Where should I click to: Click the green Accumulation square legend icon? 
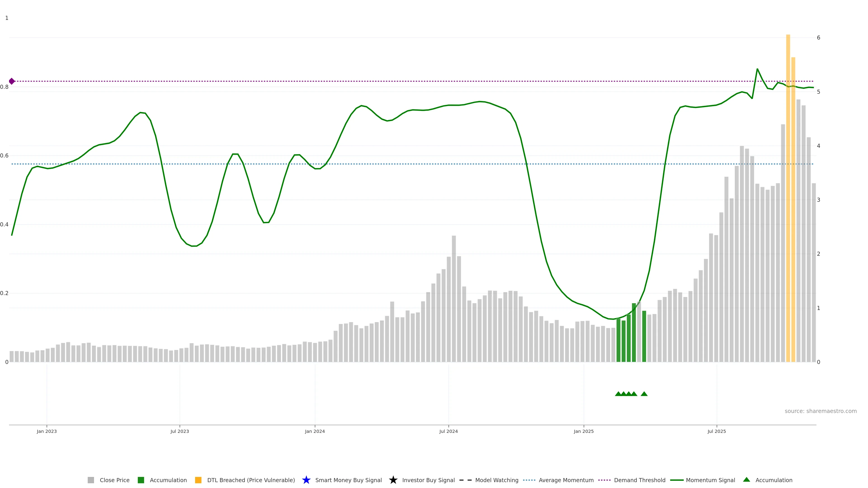pyautogui.click(x=141, y=480)
